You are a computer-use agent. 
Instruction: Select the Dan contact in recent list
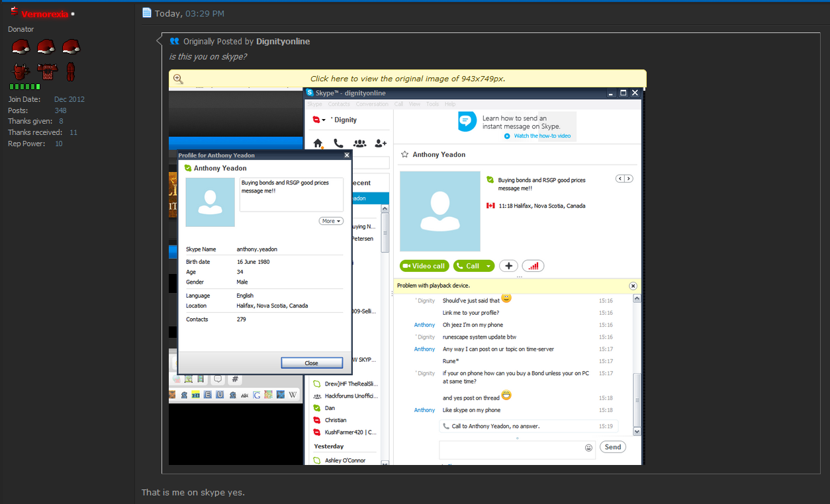(x=330, y=408)
